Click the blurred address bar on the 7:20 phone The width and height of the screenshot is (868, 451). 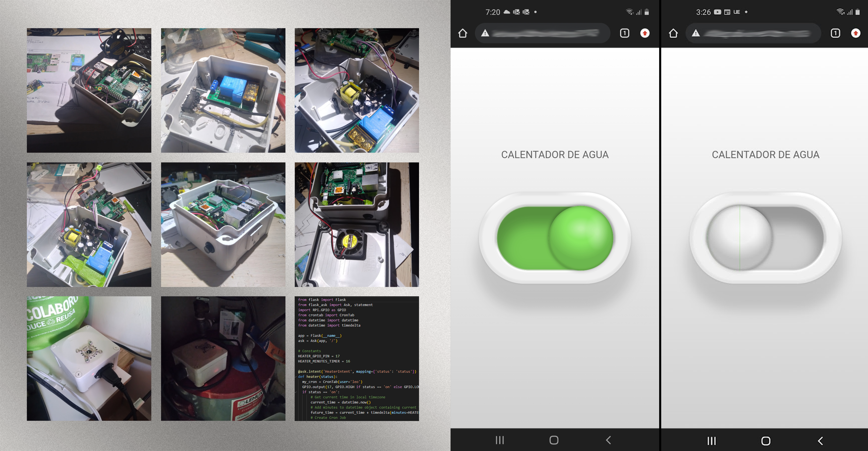coord(542,33)
